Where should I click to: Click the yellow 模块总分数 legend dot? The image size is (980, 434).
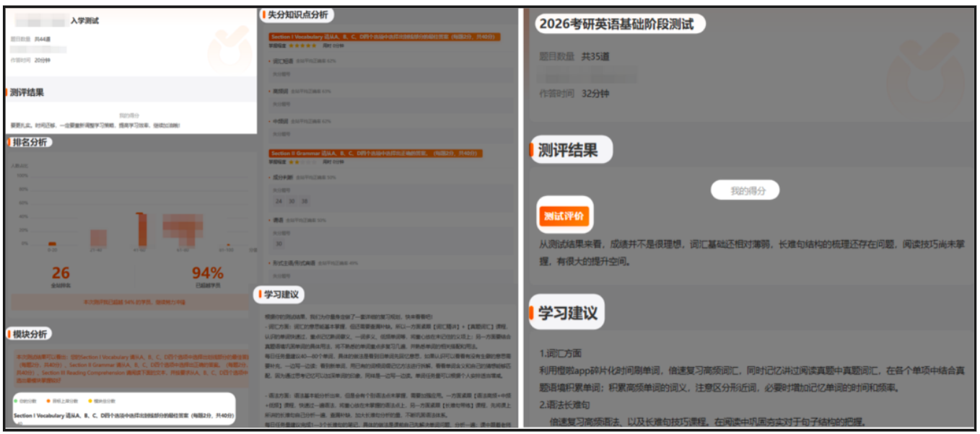click(x=90, y=401)
